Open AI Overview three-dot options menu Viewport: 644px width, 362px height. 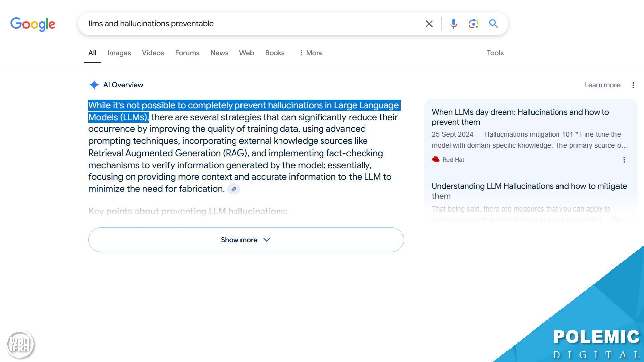coord(633,85)
